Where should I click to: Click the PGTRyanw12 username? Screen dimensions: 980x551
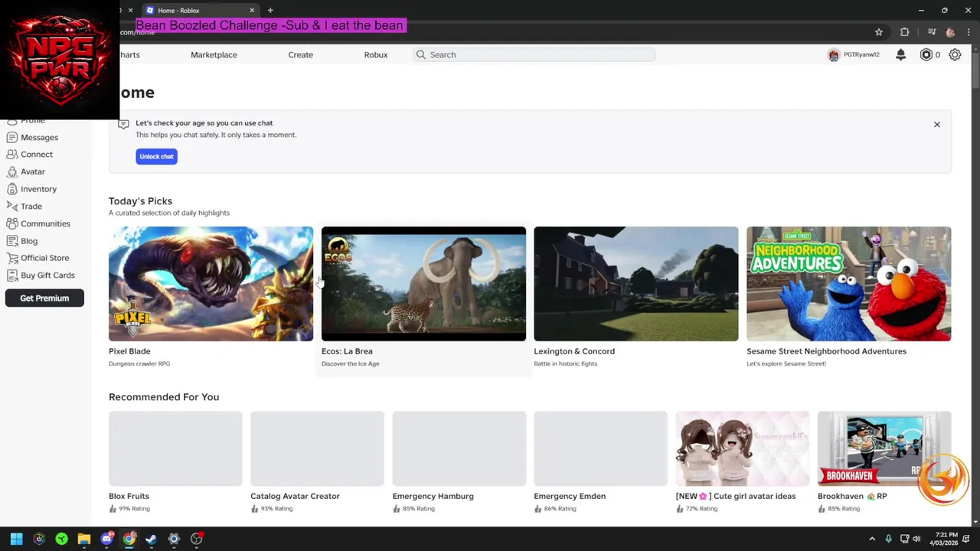click(861, 55)
